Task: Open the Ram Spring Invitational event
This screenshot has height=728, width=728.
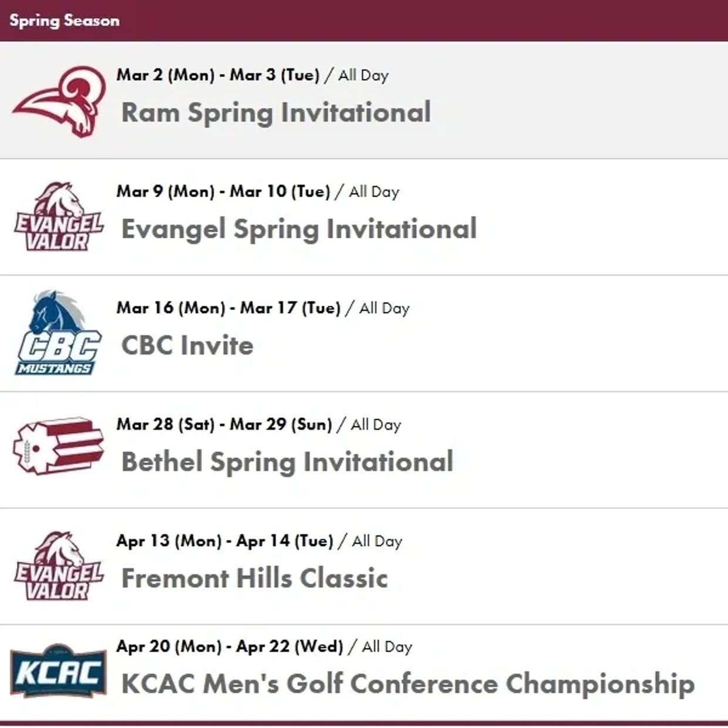Action: click(x=276, y=113)
